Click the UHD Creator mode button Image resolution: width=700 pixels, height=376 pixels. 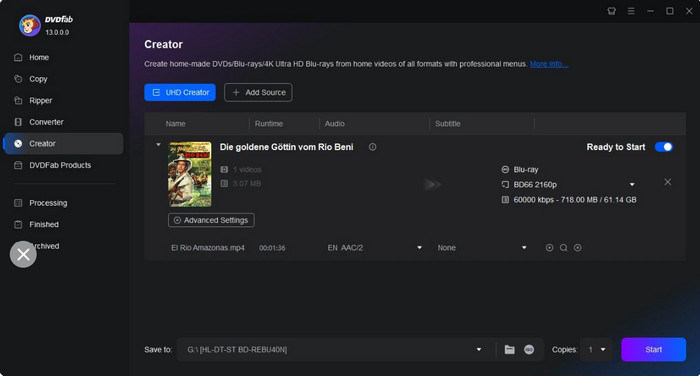click(180, 92)
